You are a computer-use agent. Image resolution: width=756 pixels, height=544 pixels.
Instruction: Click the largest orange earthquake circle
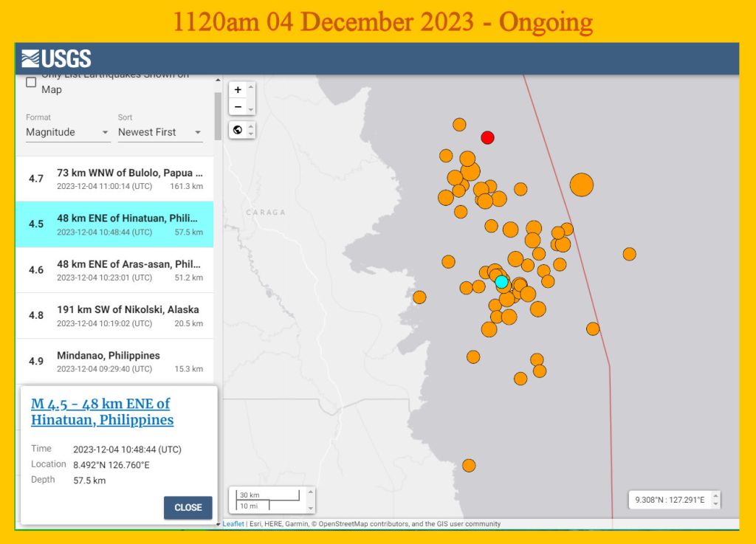(582, 184)
